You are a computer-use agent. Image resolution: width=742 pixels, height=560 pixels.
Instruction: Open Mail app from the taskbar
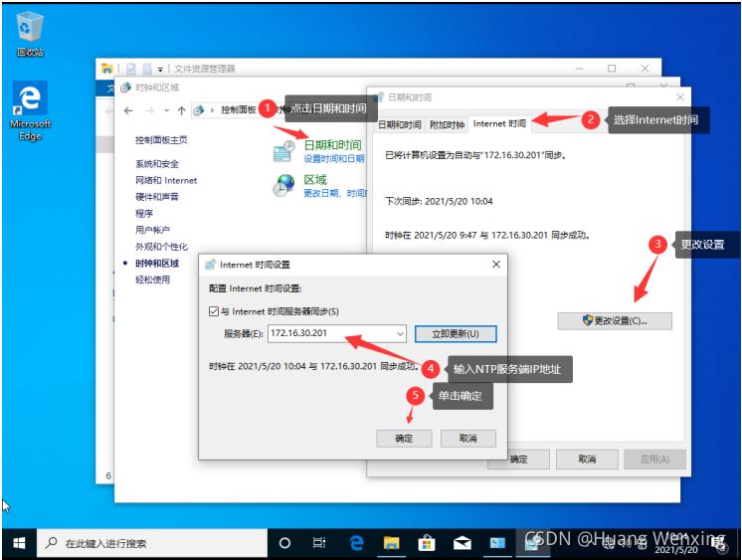(x=462, y=543)
